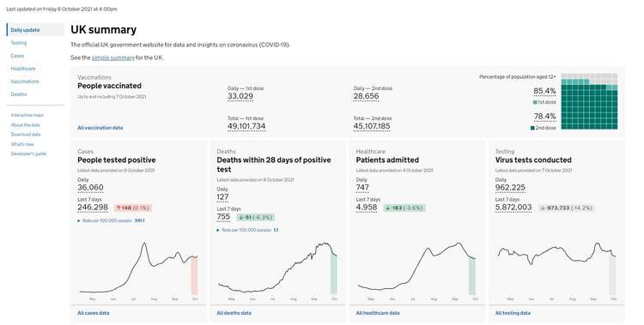Click the red cases change badge 148

(x=133, y=208)
